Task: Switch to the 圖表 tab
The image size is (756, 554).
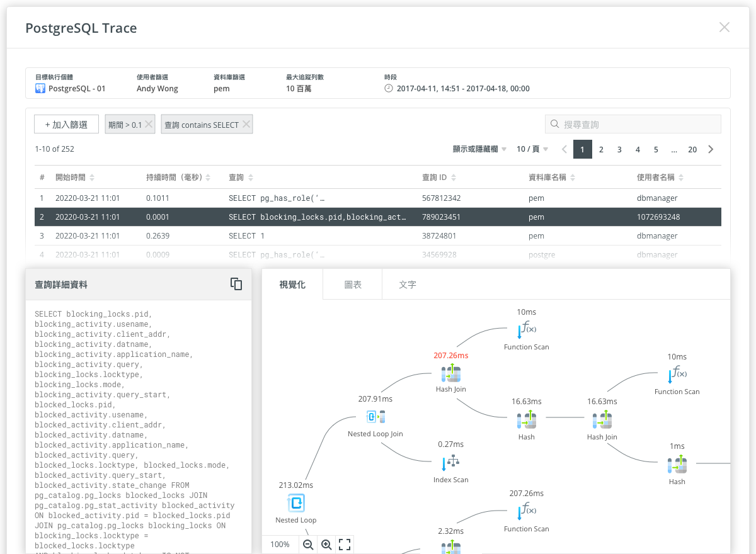Action: tap(353, 285)
